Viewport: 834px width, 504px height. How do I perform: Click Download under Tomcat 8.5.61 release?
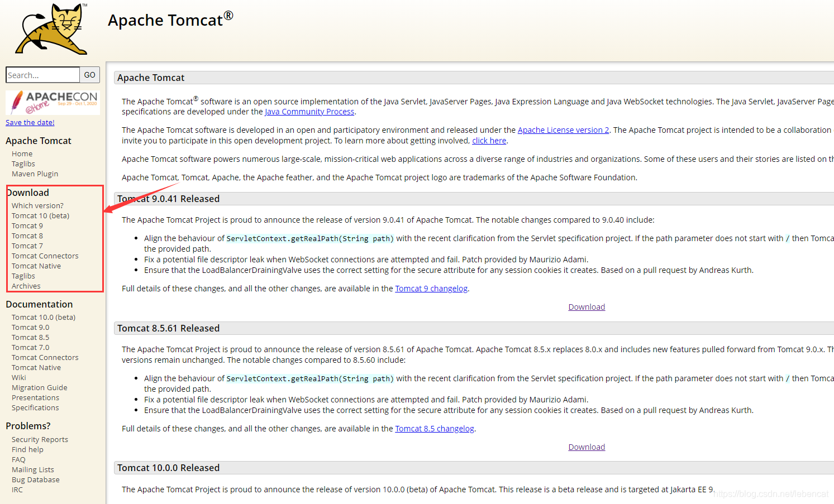point(587,447)
